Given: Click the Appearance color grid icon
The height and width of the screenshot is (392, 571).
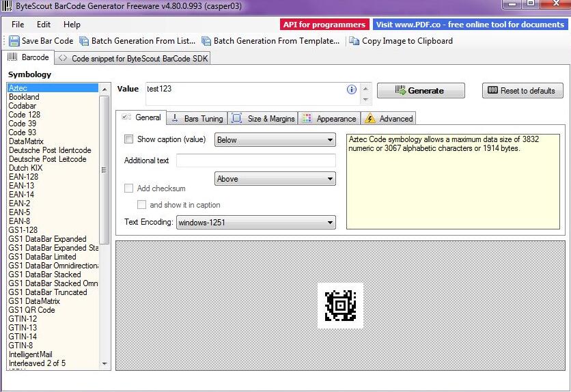Looking at the screenshot, I should 307,118.
